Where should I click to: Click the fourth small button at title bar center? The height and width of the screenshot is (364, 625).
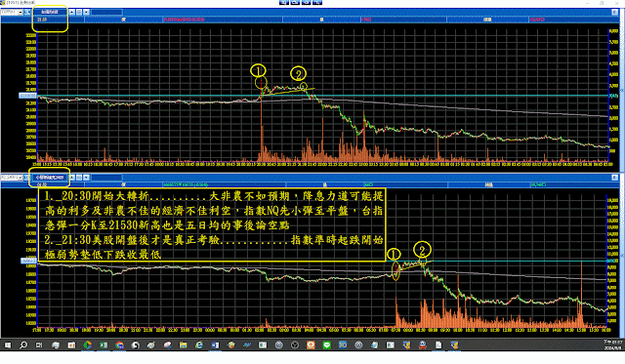(317, 2)
